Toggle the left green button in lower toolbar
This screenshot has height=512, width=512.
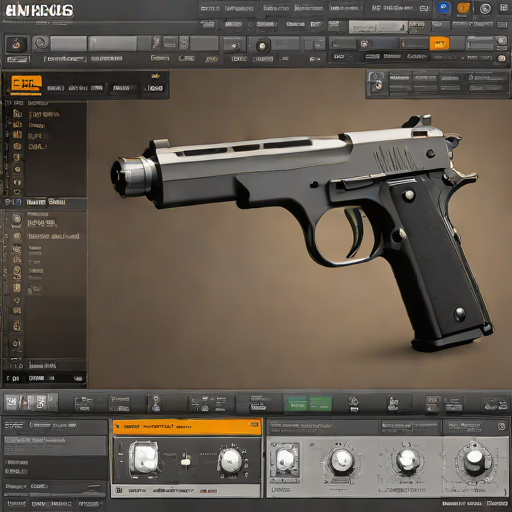(296, 403)
